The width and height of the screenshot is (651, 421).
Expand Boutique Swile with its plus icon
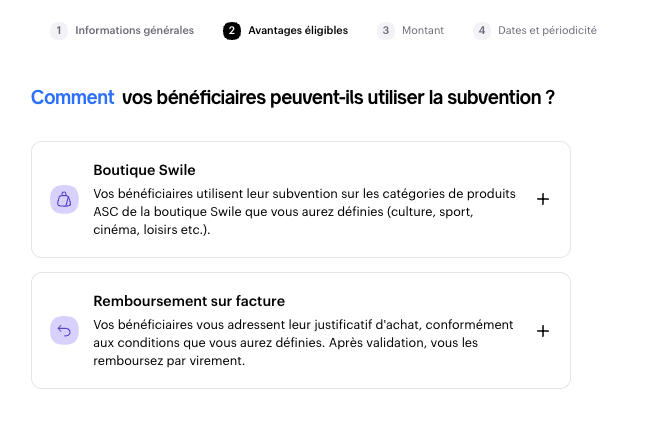point(543,199)
